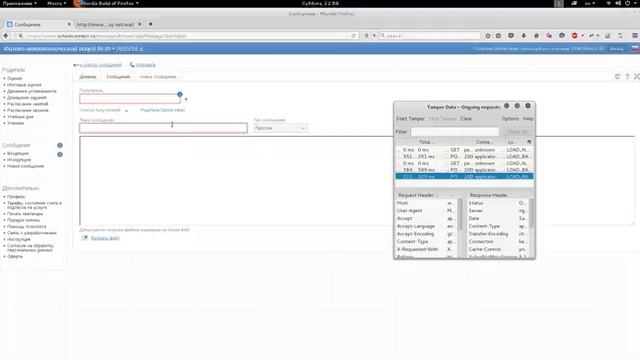Click the choose file link under message body

(105, 238)
